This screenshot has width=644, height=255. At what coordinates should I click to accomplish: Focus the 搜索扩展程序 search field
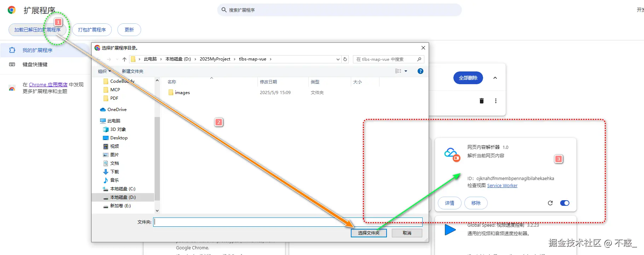[340, 10]
